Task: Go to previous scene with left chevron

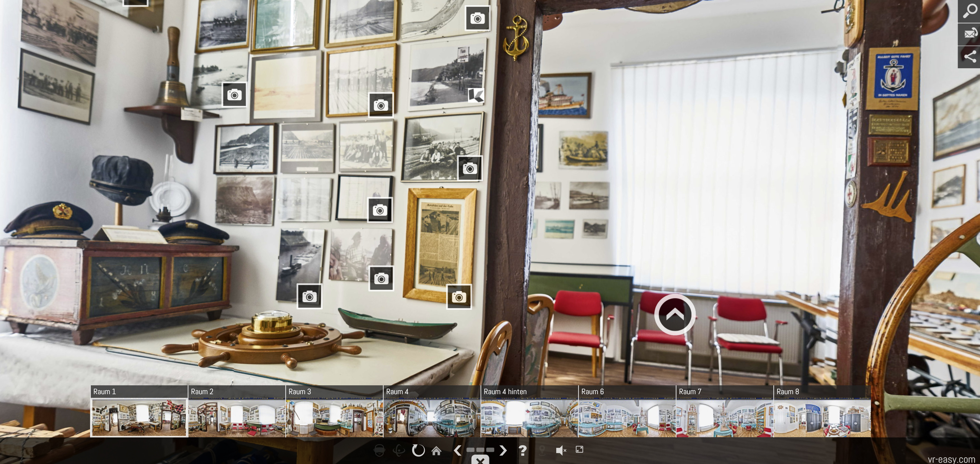Action: (458, 451)
